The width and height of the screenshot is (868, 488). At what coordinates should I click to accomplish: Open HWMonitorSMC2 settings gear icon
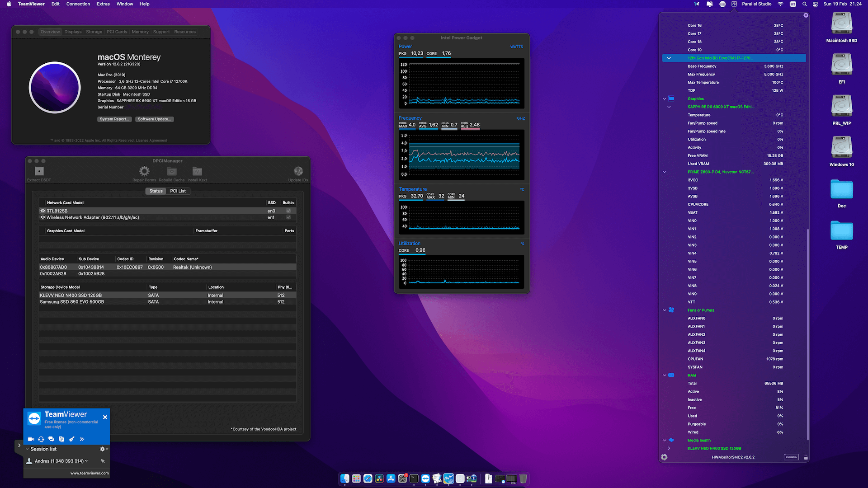664,457
